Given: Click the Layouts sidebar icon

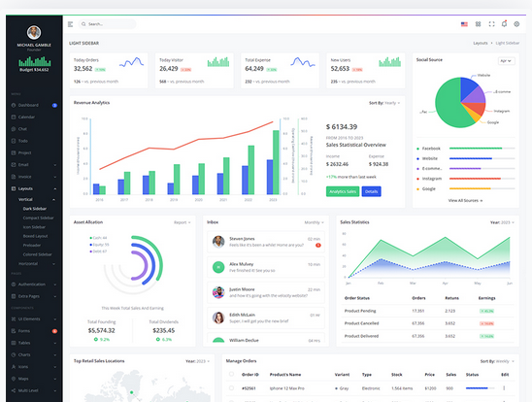Looking at the screenshot, I should (14, 188).
